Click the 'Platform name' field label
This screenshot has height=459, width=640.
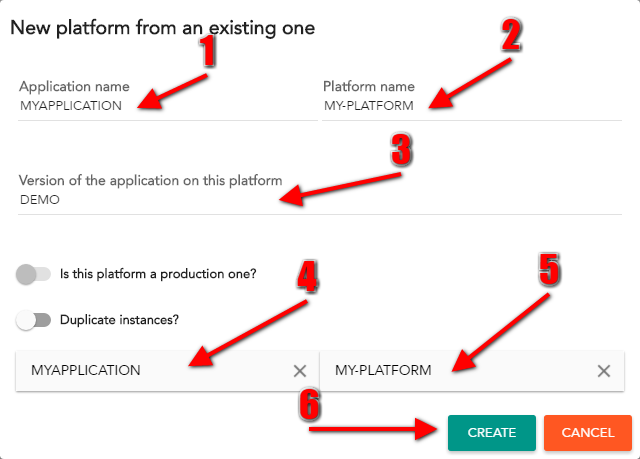pos(369,86)
